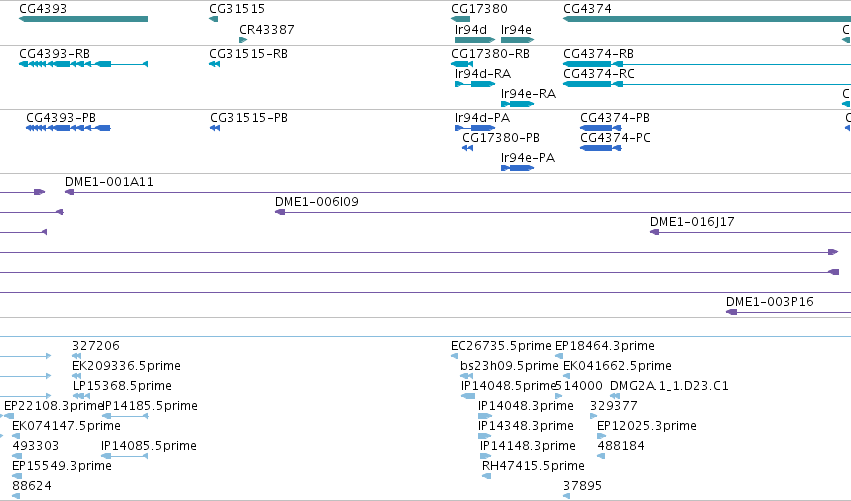Open the CG17380-RB transcript
The height and width of the screenshot is (501, 851).
click(x=462, y=64)
